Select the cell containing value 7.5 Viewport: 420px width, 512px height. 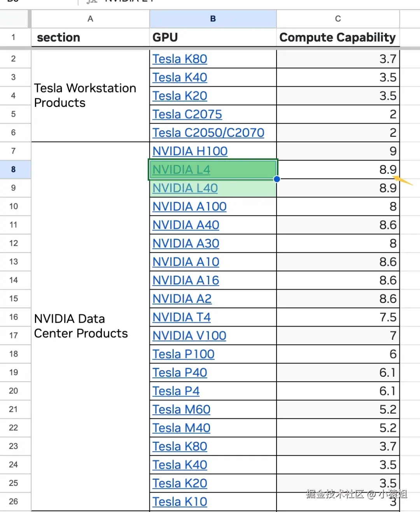(x=338, y=317)
